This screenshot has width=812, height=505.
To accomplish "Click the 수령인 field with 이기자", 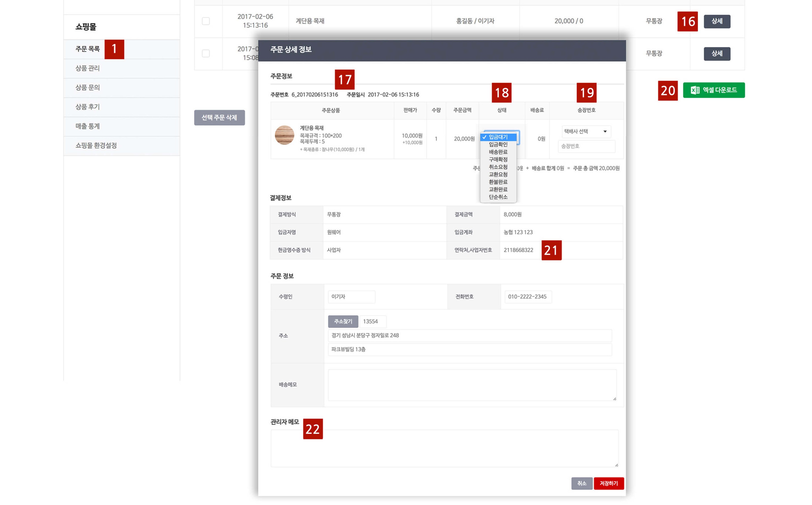I will (352, 297).
